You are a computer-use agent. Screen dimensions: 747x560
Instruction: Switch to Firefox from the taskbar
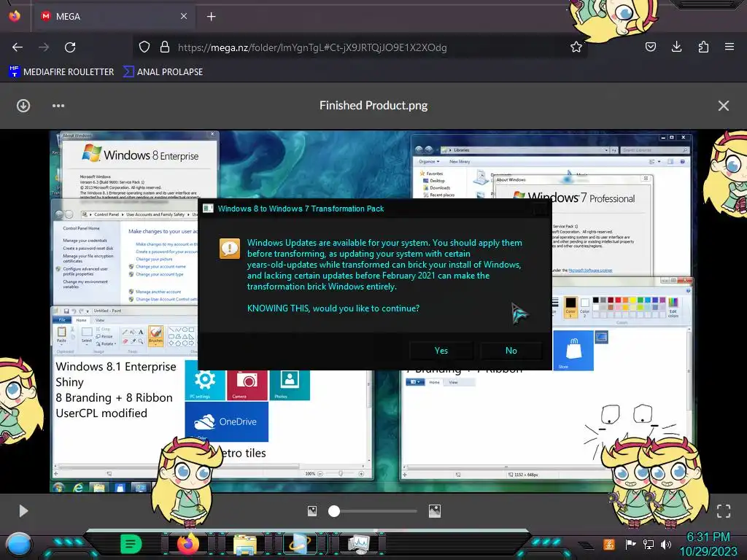(x=188, y=544)
